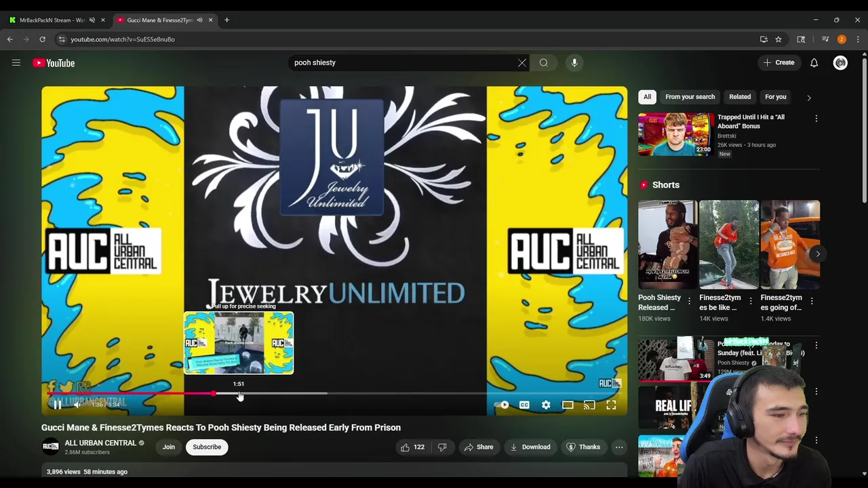Open the ALL URBAN CENTRAL channel avatar
The height and width of the screenshot is (488, 868).
click(50, 447)
